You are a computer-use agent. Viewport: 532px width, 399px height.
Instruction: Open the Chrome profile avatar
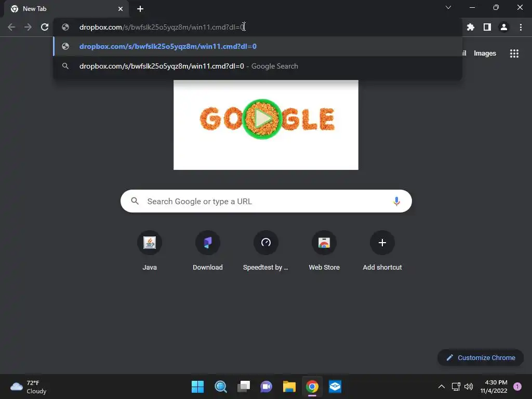pyautogui.click(x=504, y=27)
